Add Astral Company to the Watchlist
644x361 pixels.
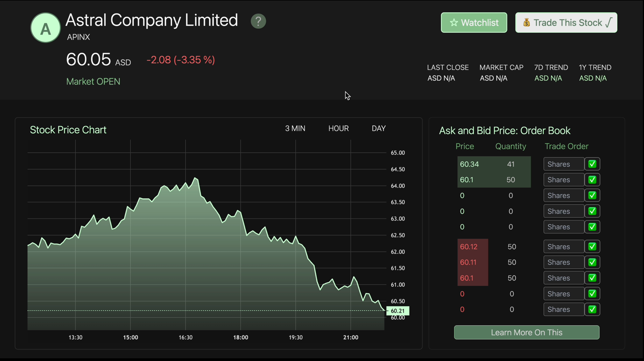(474, 22)
